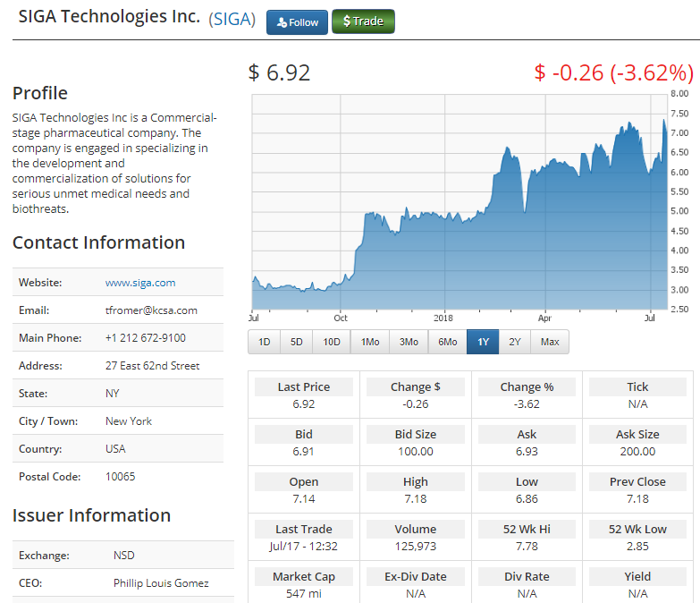Click the Volume value 125,973
700x603 pixels.
[415, 547]
